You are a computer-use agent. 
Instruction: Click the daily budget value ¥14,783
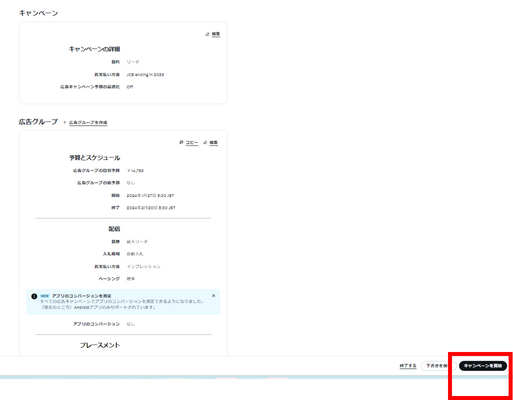(135, 171)
